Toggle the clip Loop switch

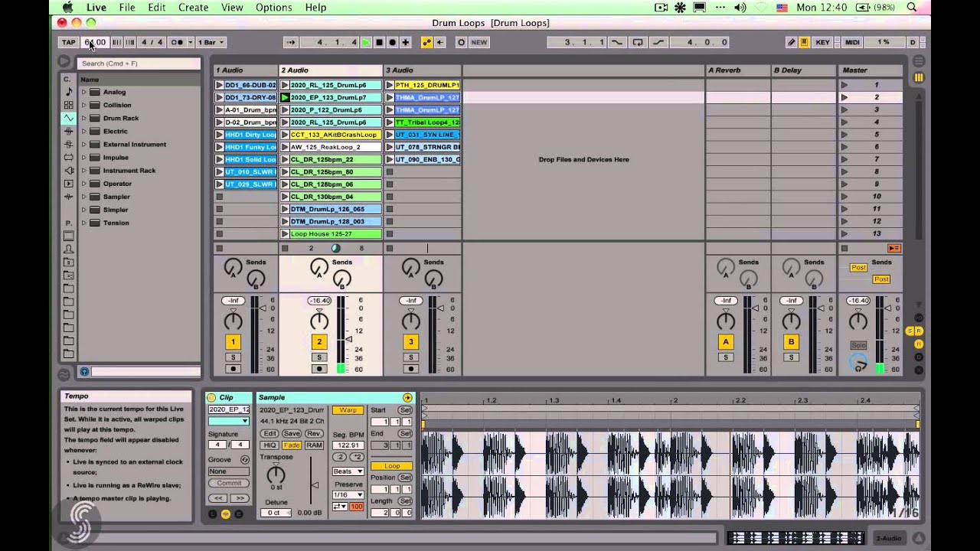[391, 465]
